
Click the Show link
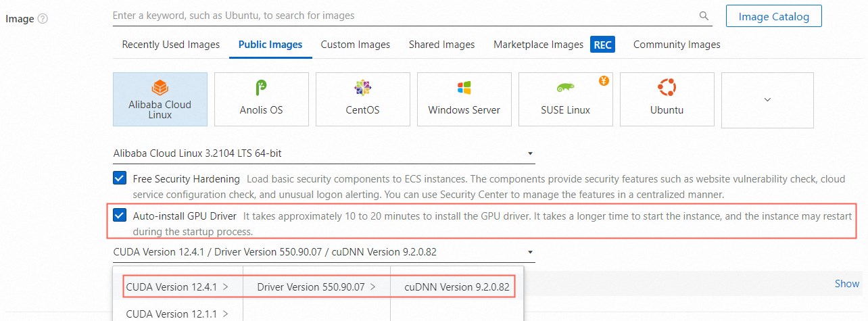(847, 284)
